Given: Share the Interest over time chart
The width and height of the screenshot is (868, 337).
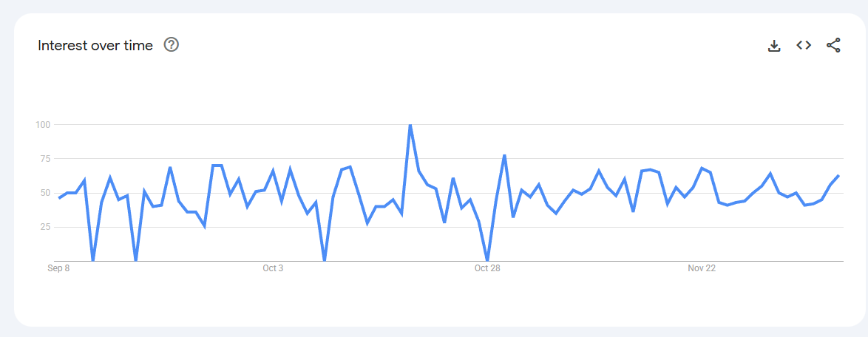Looking at the screenshot, I should (x=833, y=46).
